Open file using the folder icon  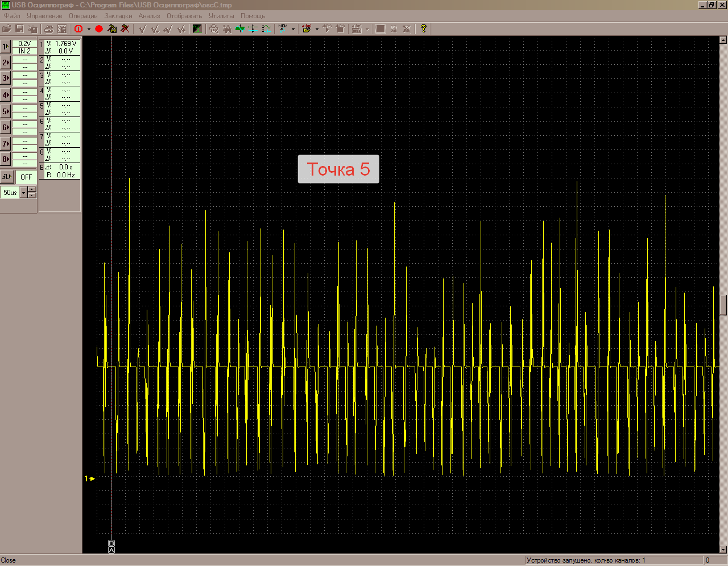6,28
